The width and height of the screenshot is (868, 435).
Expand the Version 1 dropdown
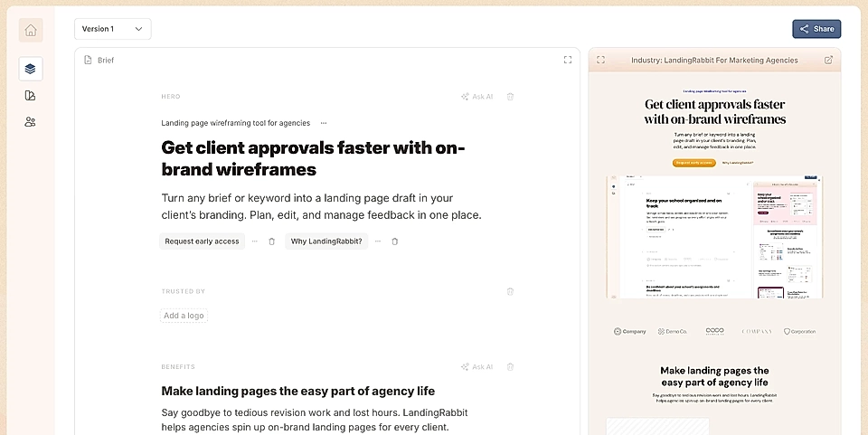[x=113, y=29]
